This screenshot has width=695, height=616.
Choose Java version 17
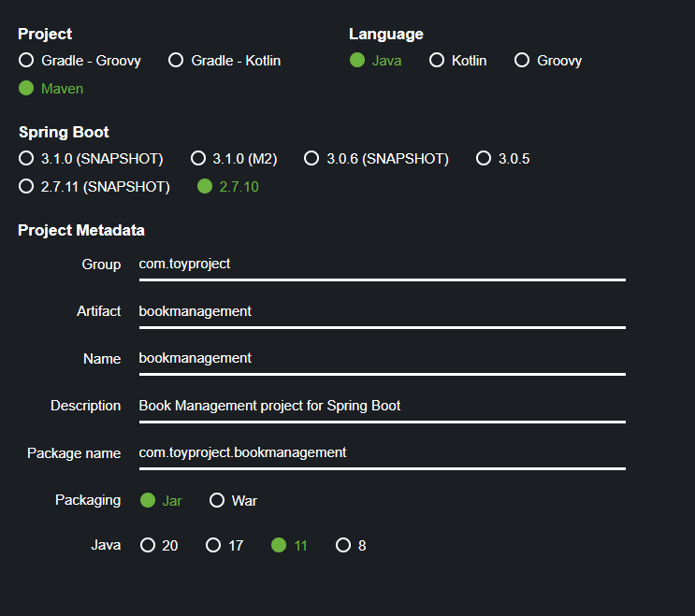(213, 545)
